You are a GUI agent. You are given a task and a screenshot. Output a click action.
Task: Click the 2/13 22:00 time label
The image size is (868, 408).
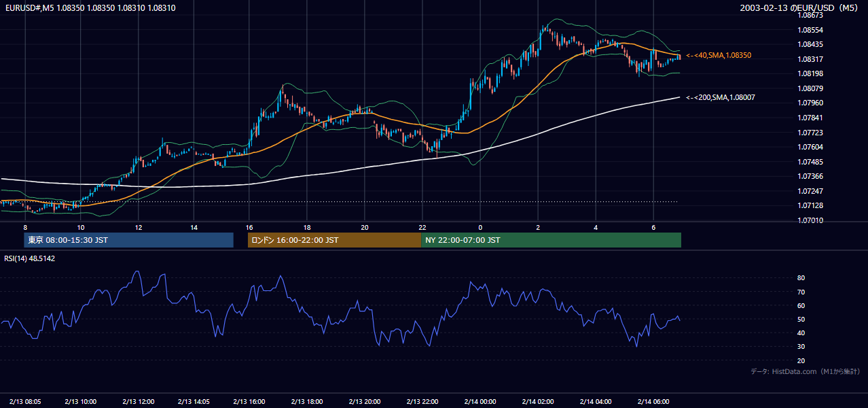click(422, 402)
